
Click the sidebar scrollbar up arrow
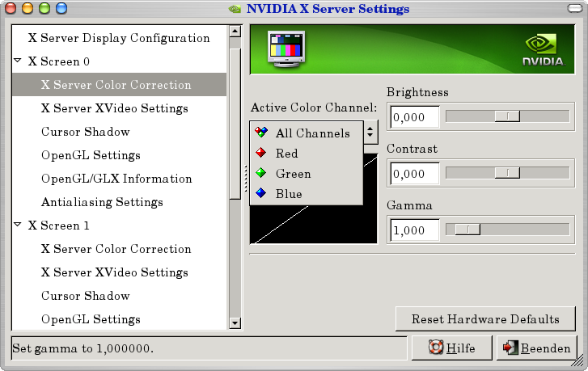pos(235,31)
